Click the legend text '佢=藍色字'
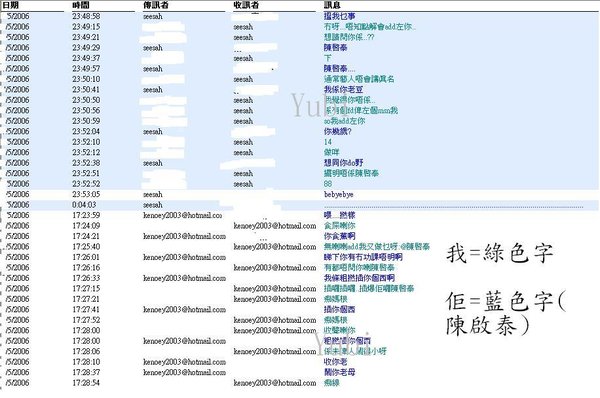Viewport: 600px width, 398px height. click(499, 301)
